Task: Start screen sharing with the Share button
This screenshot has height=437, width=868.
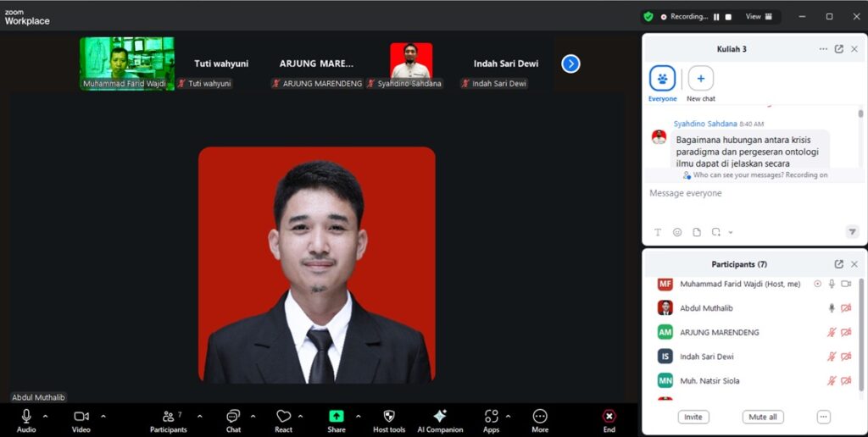Action: (x=336, y=421)
